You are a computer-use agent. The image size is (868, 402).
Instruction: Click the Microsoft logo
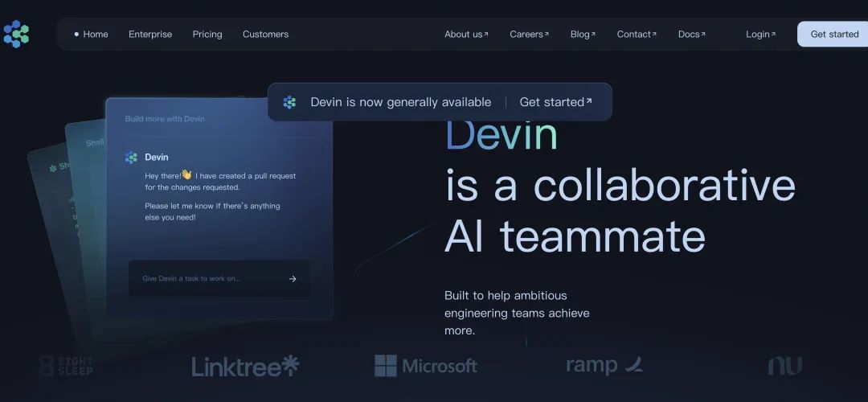(x=426, y=367)
